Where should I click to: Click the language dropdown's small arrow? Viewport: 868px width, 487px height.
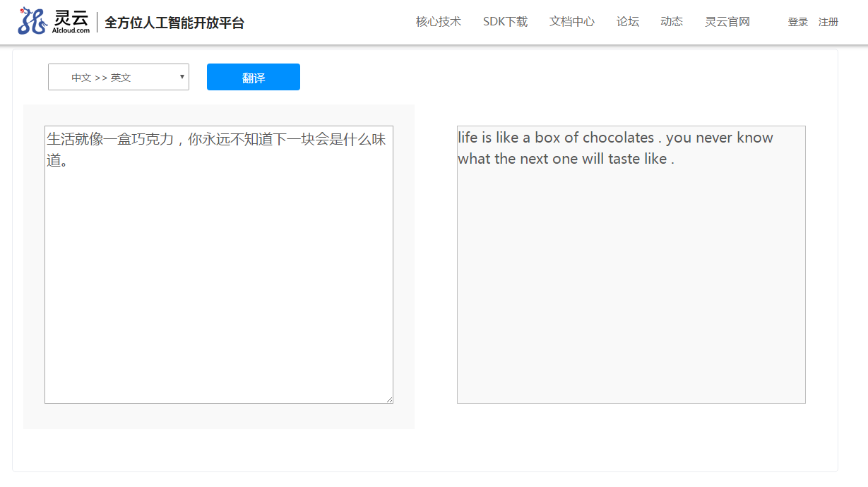(182, 76)
